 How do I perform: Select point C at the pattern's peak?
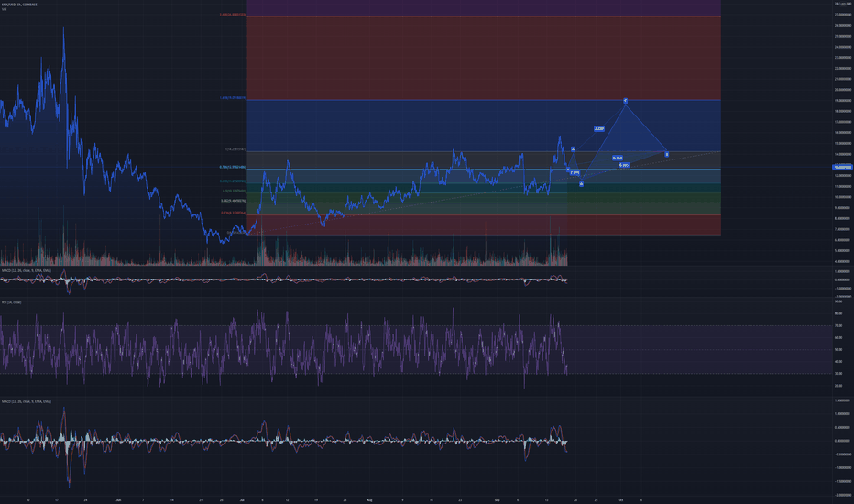[x=626, y=101]
